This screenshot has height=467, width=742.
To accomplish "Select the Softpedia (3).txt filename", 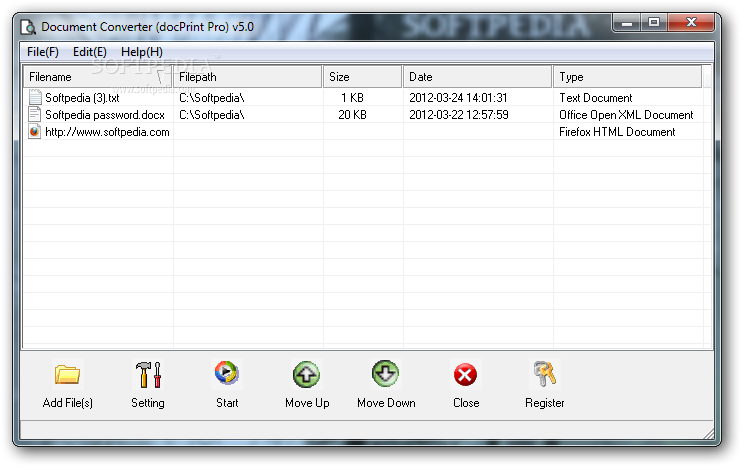I will (82, 98).
